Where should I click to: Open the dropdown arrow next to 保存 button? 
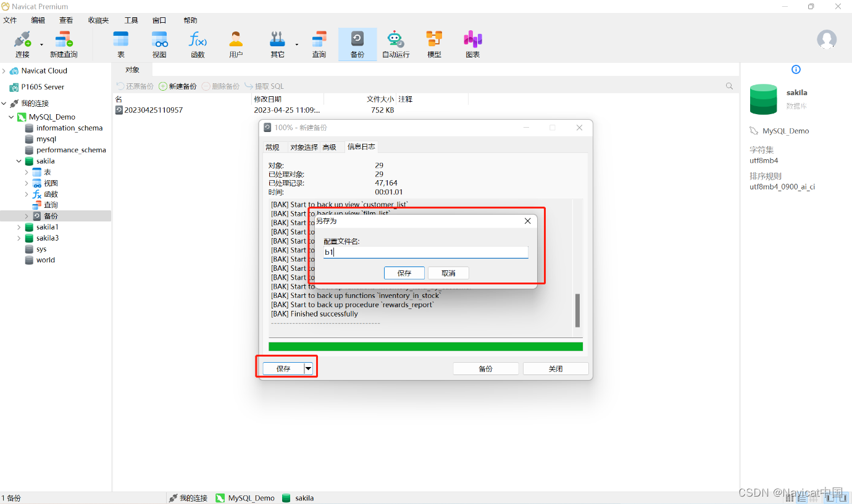[309, 369]
